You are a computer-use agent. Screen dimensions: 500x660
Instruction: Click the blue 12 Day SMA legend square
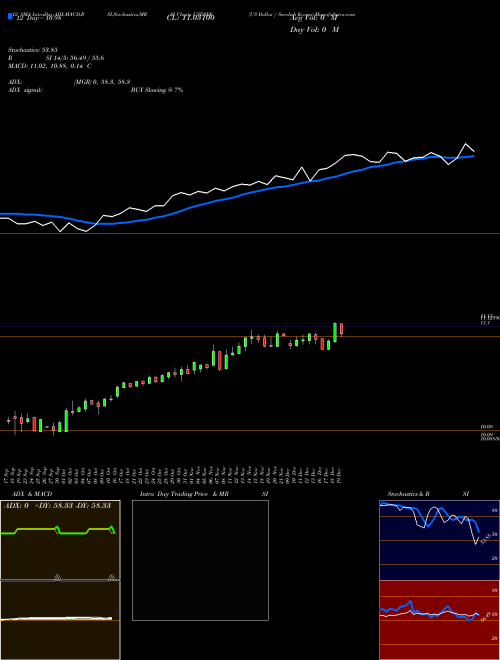tap(10, 16)
